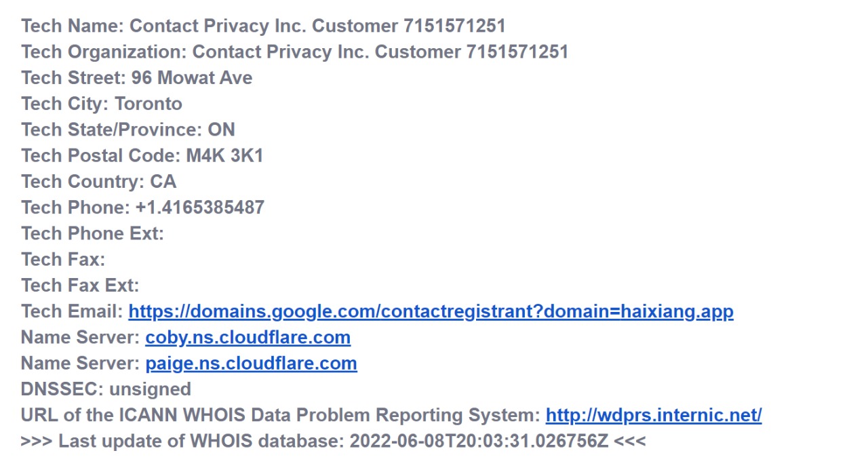This screenshot has width=868, height=472.
Task: Click the Tech Fax Ext label
Action: [x=80, y=286]
